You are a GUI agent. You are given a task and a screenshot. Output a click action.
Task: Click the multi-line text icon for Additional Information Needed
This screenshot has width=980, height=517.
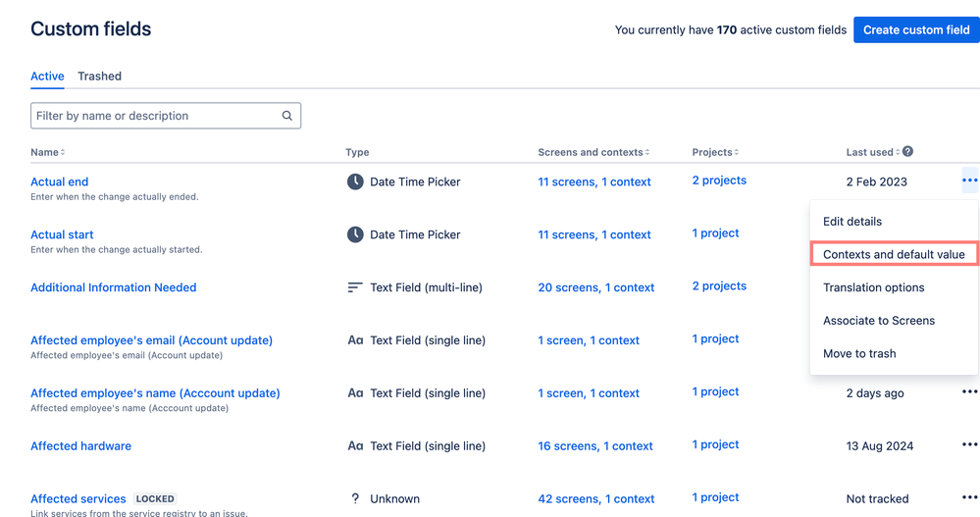[355, 287]
